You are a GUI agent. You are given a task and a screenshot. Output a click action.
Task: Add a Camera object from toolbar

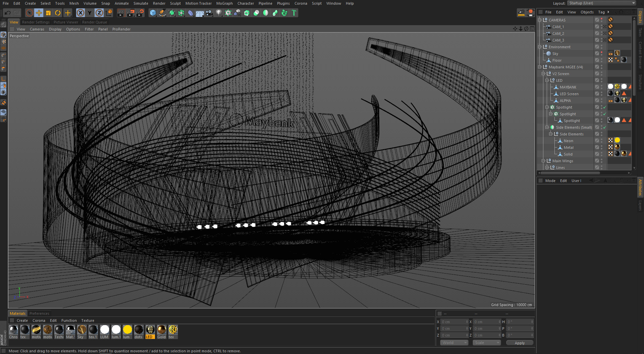[x=209, y=13]
